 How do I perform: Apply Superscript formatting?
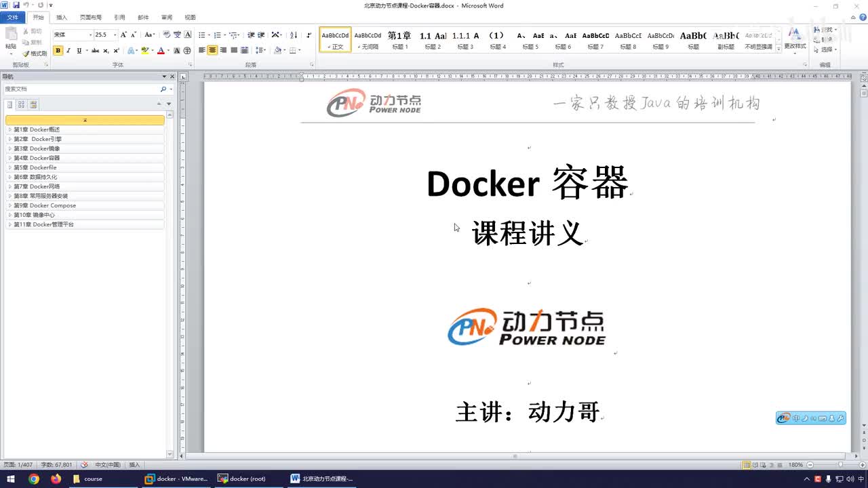coord(116,51)
